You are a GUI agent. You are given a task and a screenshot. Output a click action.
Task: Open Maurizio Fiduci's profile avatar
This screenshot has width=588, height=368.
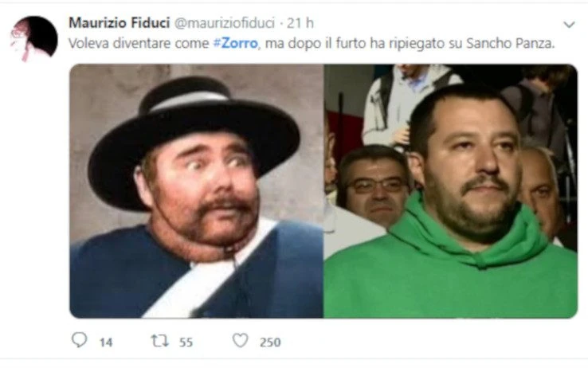[x=34, y=38]
